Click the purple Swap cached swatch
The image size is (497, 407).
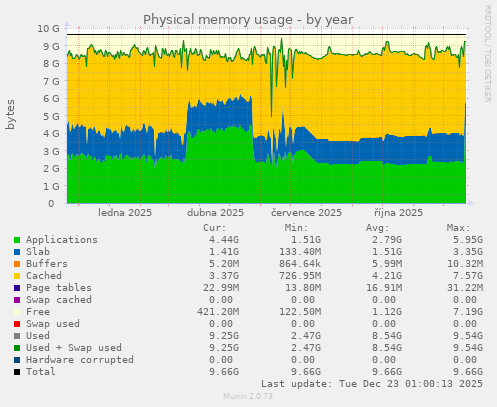[17, 300]
